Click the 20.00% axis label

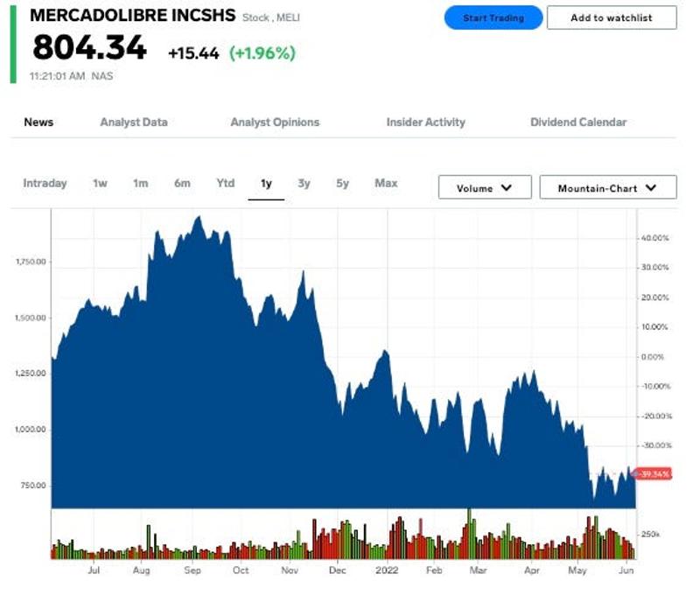(654, 297)
